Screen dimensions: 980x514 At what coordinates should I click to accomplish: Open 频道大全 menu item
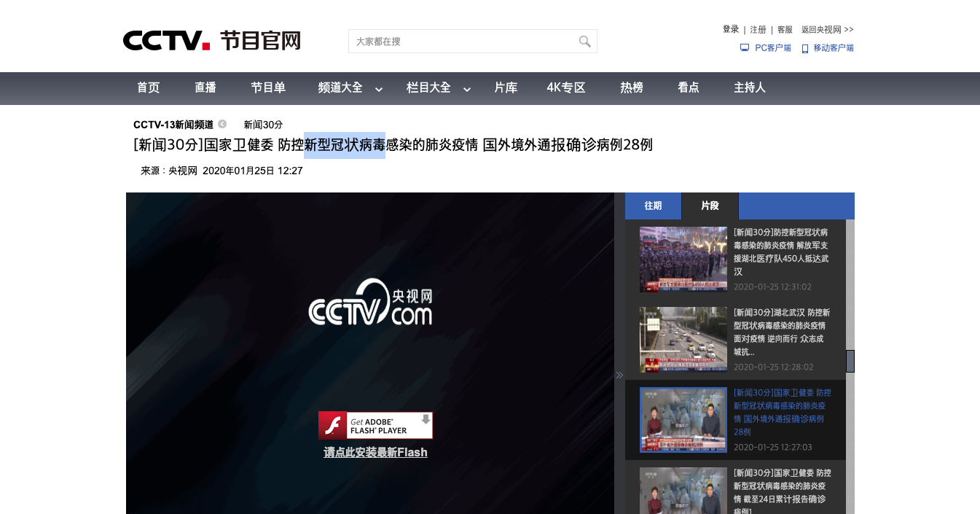pyautogui.click(x=340, y=87)
